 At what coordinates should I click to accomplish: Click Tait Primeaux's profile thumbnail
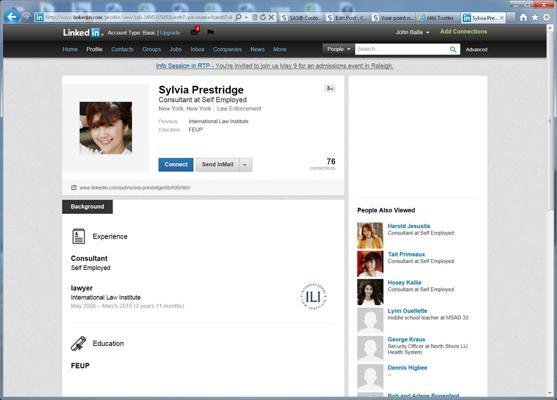(370, 264)
